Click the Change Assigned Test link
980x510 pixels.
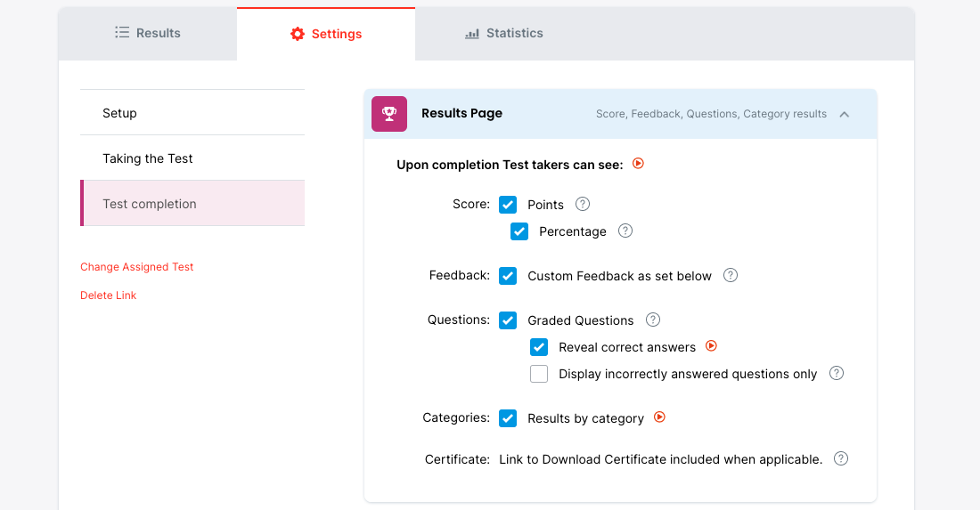pyautogui.click(x=137, y=267)
